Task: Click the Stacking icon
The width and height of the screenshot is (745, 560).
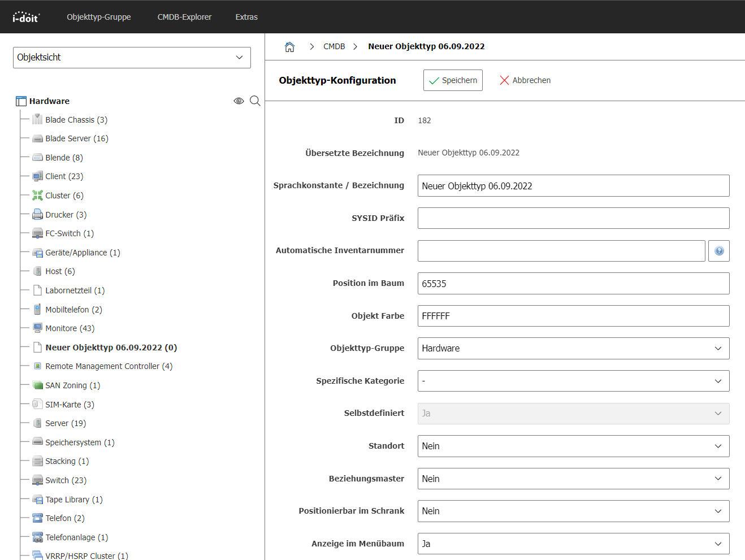Action: click(x=37, y=461)
